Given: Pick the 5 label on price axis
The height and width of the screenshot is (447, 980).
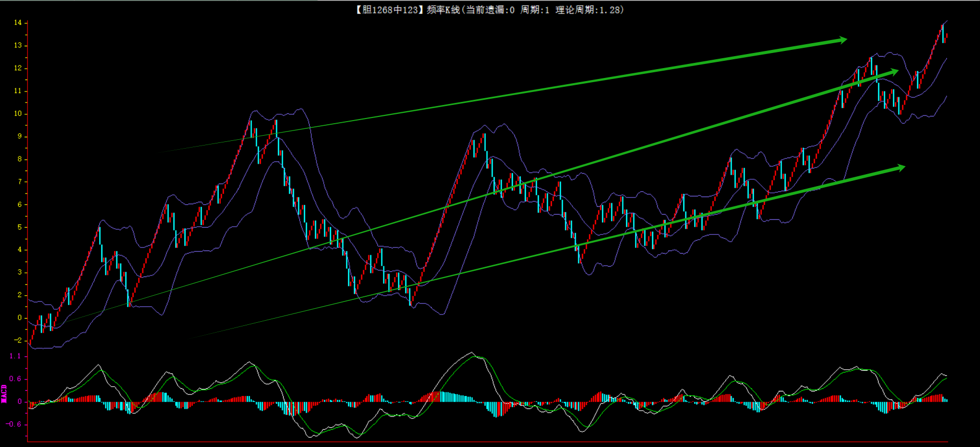Looking at the screenshot, I should (x=20, y=227).
